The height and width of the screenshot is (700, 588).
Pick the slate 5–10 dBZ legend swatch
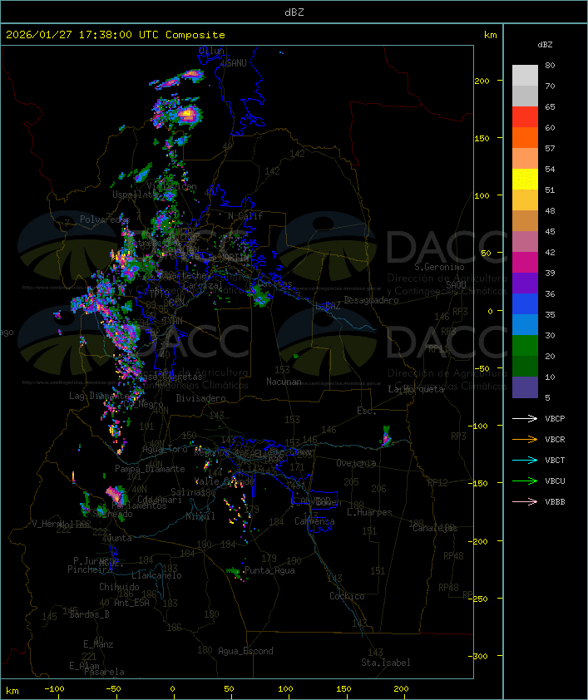pos(525,387)
